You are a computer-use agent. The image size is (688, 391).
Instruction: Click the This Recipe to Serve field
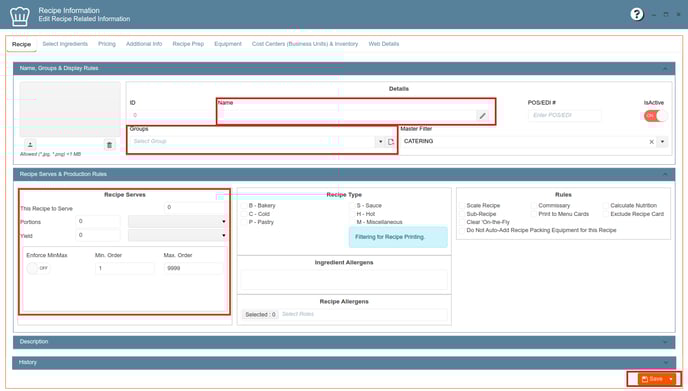pos(195,208)
